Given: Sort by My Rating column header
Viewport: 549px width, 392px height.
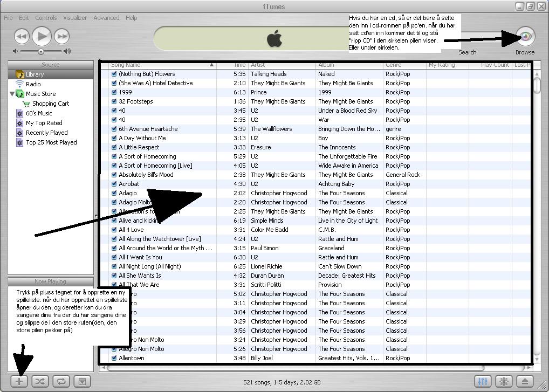Looking at the screenshot, I should click(448, 65).
